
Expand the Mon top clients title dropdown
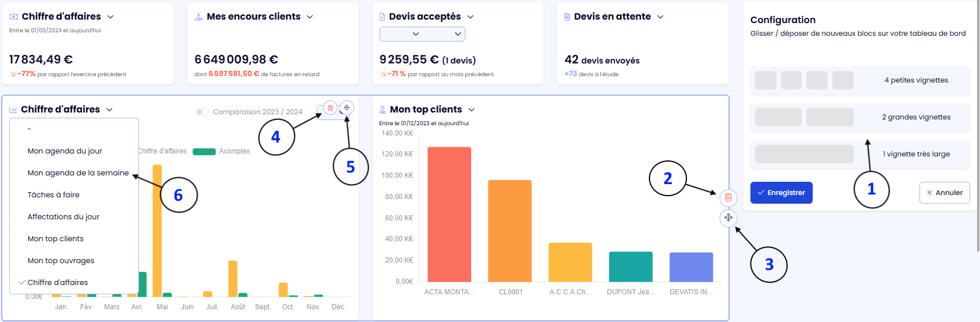pos(471,110)
